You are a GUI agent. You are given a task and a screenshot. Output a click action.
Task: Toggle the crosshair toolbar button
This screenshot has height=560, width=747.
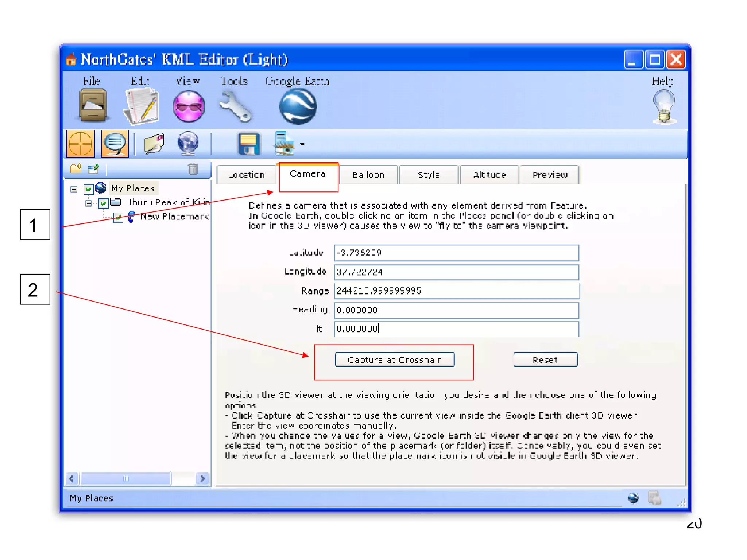tap(81, 143)
